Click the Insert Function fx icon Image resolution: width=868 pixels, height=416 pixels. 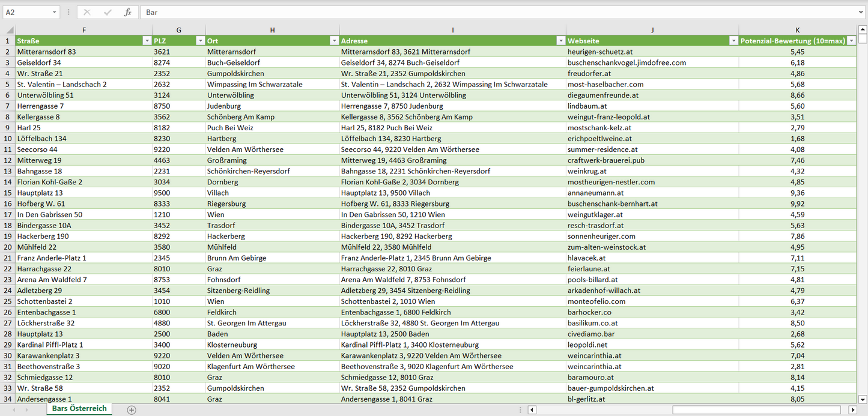tap(127, 12)
